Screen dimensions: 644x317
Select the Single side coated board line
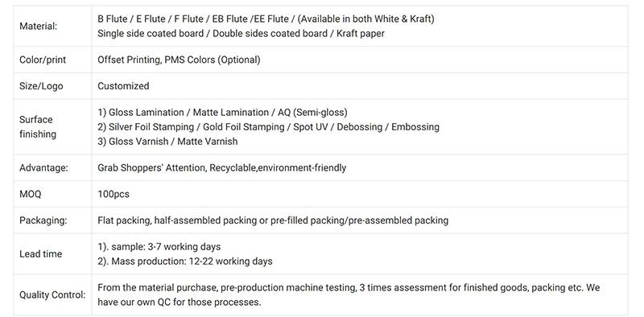[241, 34]
